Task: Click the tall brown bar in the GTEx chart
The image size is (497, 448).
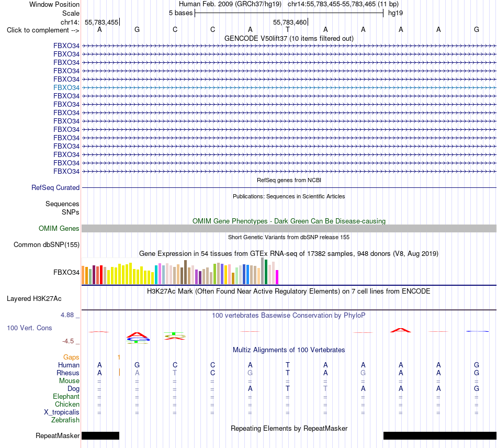Action: 185,272
